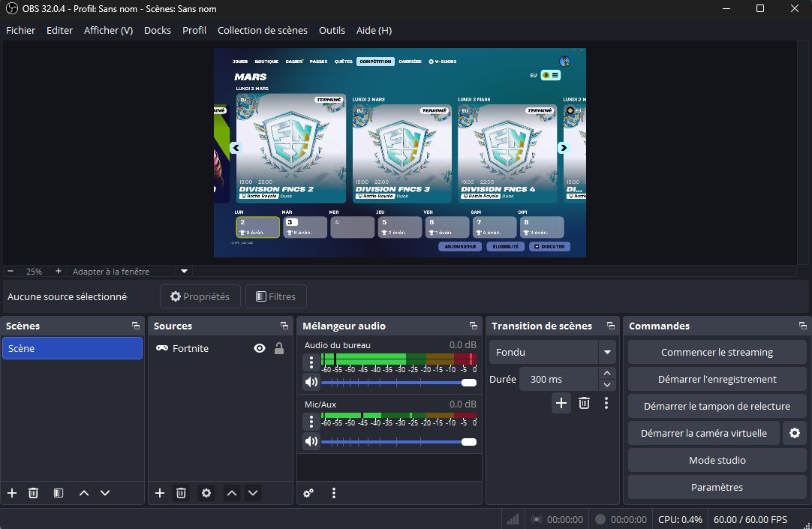Viewport: 812px width, 529px height.
Task: Click the 60.00 / 60.00 FPS status
Action: (x=750, y=519)
